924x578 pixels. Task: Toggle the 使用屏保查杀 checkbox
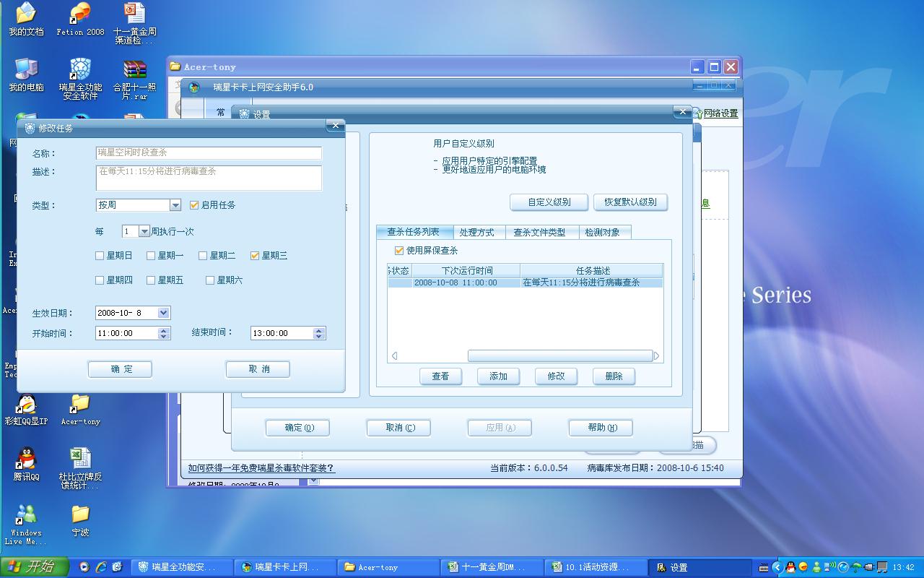(399, 251)
